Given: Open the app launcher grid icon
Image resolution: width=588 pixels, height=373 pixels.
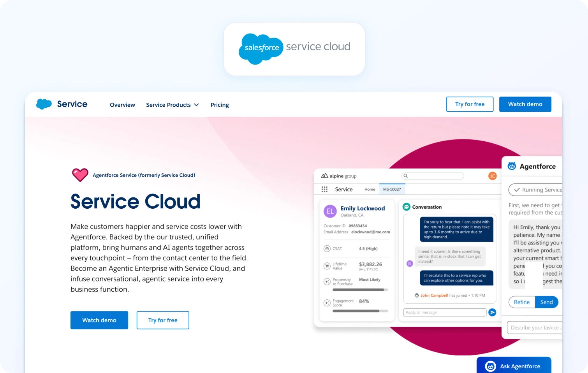Looking at the screenshot, I should click(x=324, y=189).
